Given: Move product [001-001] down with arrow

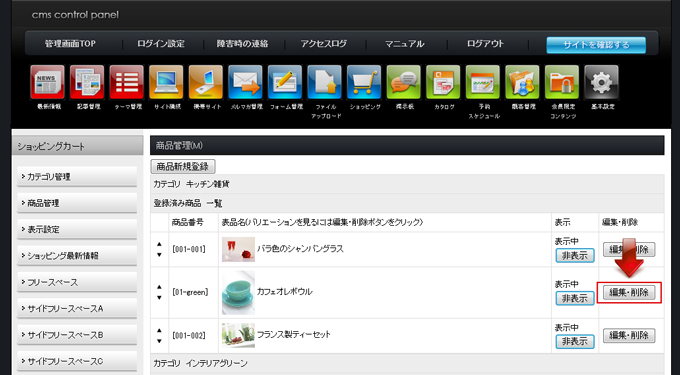Looking at the screenshot, I should click(x=159, y=255).
